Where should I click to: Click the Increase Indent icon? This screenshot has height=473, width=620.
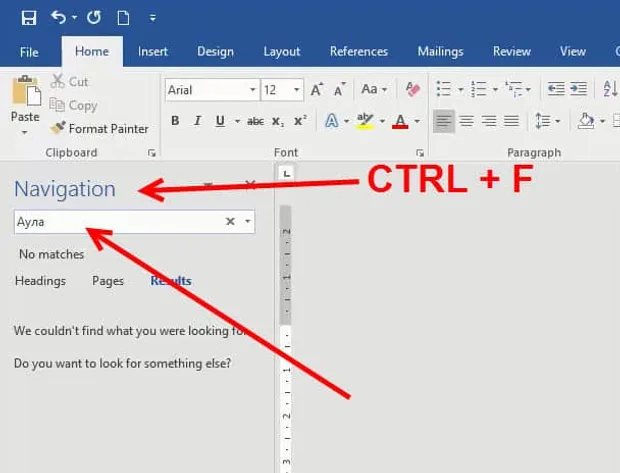click(x=578, y=89)
